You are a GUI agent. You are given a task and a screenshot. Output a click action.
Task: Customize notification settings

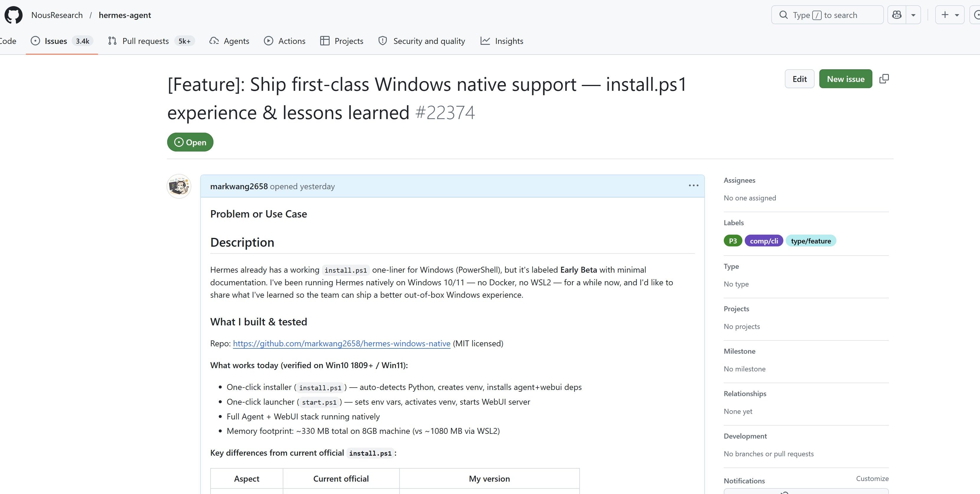[x=872, y=478]
